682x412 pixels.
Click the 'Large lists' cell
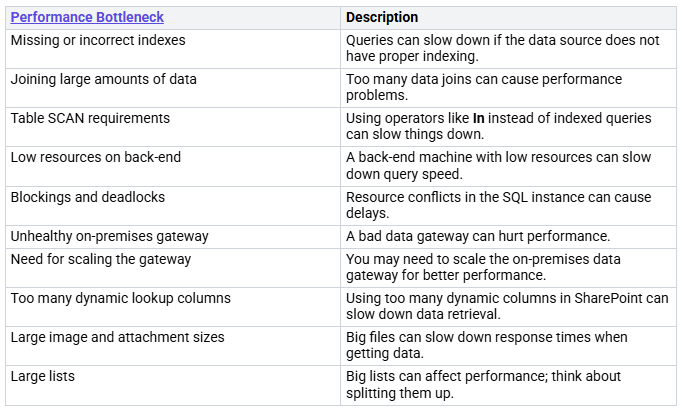(x=45, y=376)
